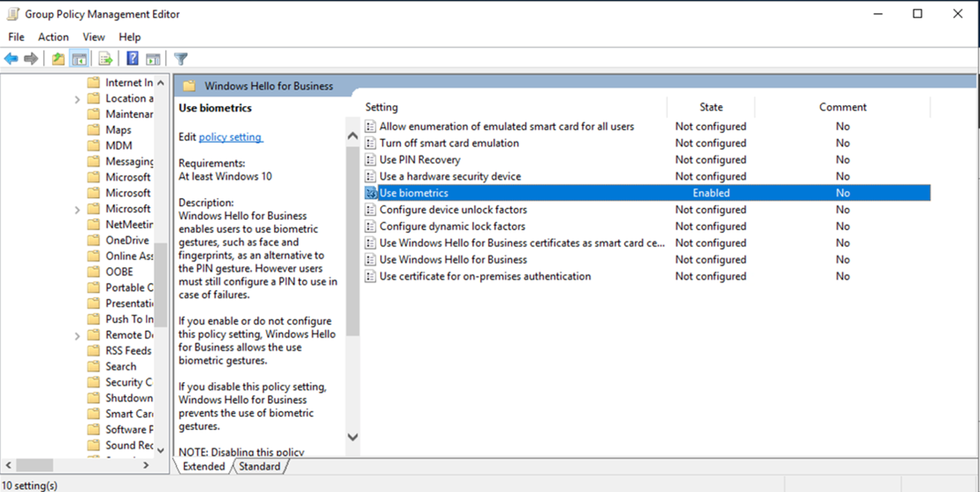Image resolution: width=980 pixels, height=492 pixels.
Task: Click the Filter funnel icon
Action: 181,59
